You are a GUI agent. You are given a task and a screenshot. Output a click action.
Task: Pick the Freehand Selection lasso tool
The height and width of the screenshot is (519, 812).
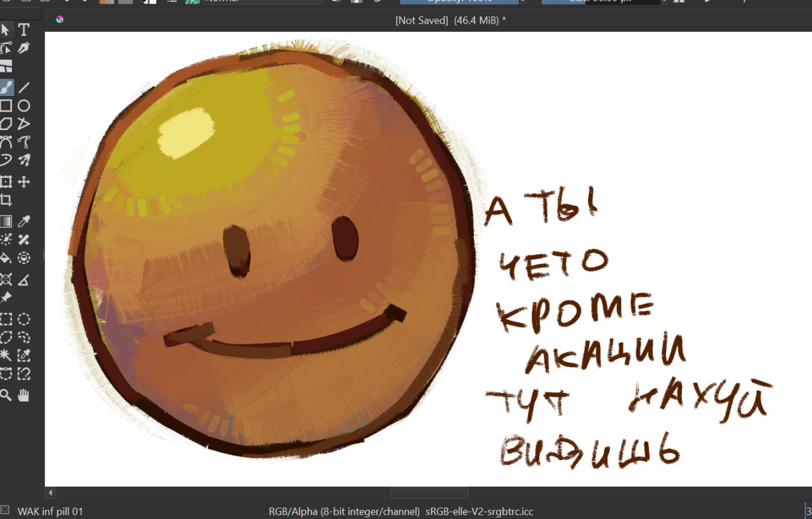click(x=23, y=337)
